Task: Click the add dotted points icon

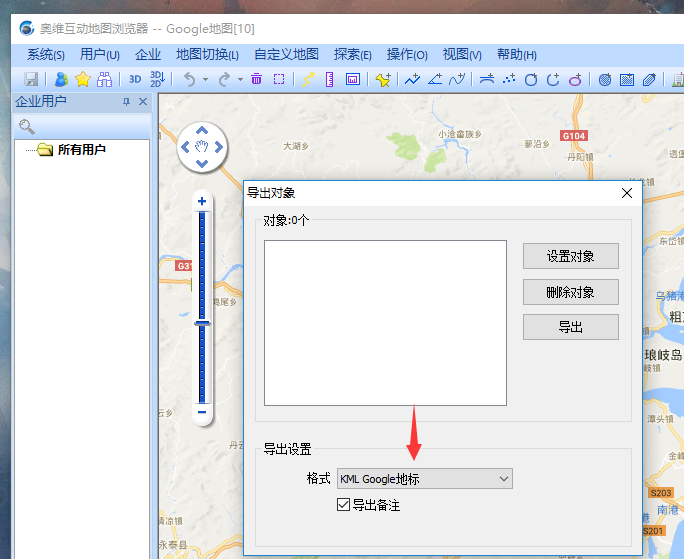Action: pos(509,79)
